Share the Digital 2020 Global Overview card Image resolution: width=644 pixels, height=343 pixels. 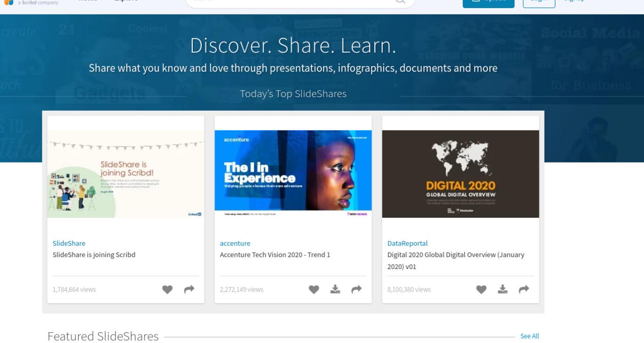coord(524,290)
